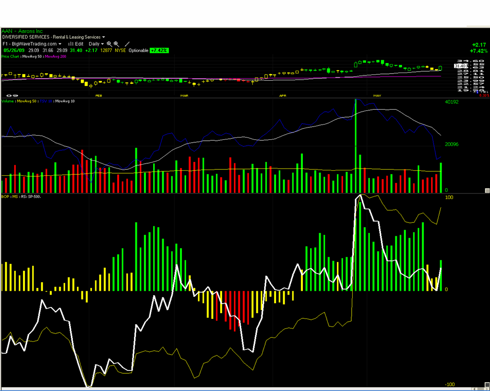Open the Daily time frame dropdown
Screen dimensions: 490x391
(x=96, y=44)
